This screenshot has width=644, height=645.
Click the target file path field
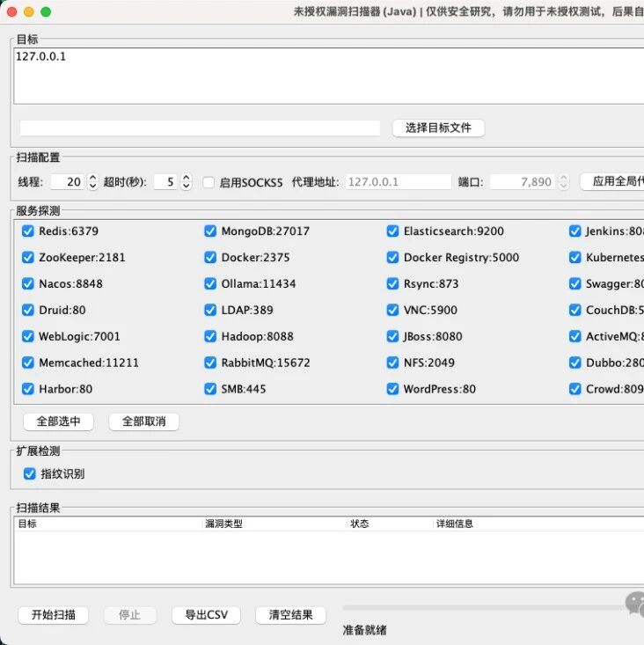click(x=200, y=128)
